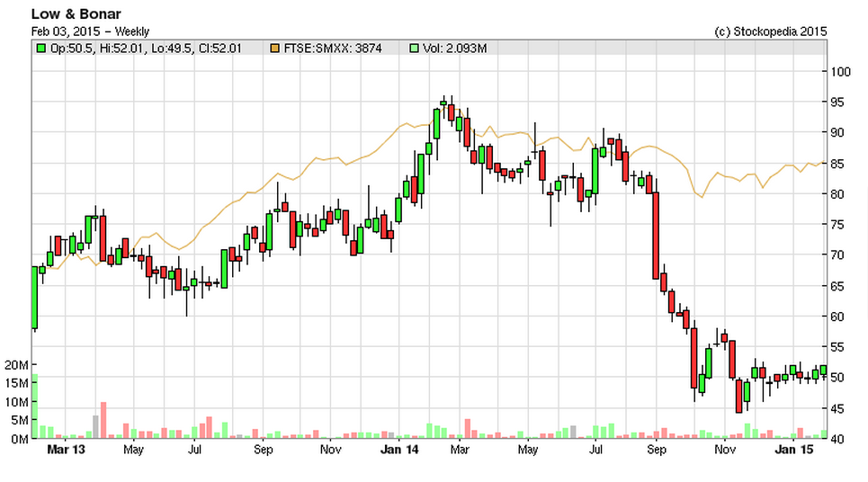Click the 'Jan 15' date axis label

point(794,450)
